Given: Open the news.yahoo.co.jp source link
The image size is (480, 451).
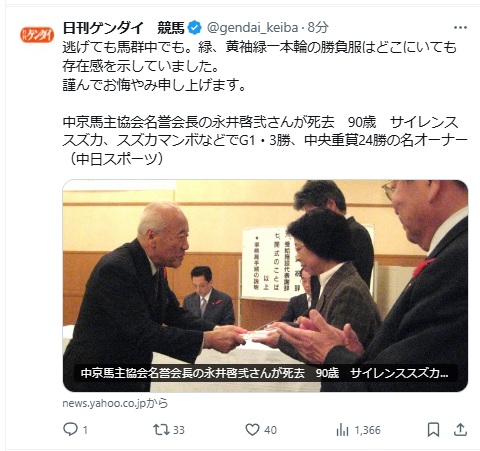Looking at the screenshot, I should (115, 403).
